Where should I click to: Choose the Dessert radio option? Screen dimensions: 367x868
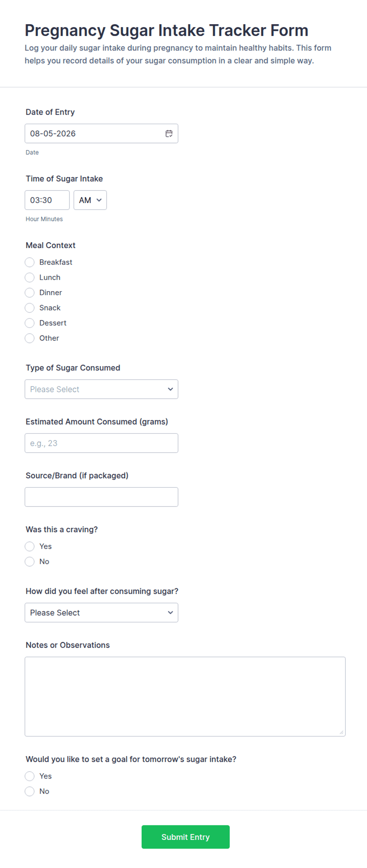tap(30, 323)
